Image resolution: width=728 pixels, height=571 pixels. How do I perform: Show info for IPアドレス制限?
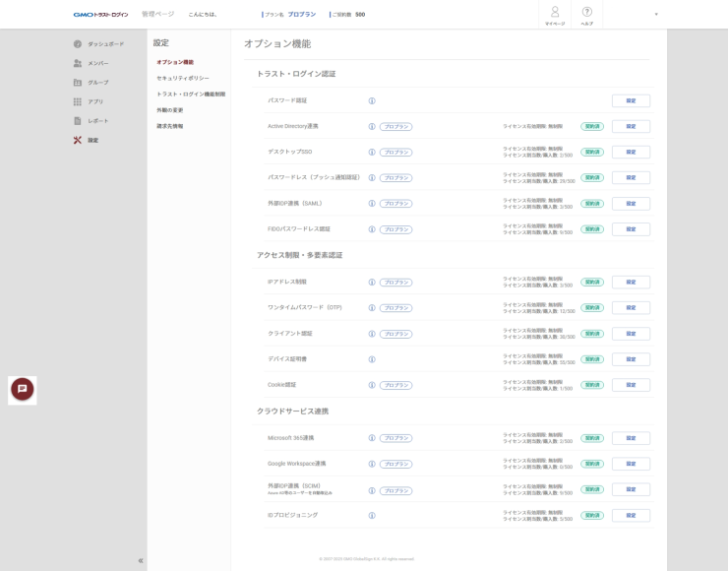click(x=372, y=282)
